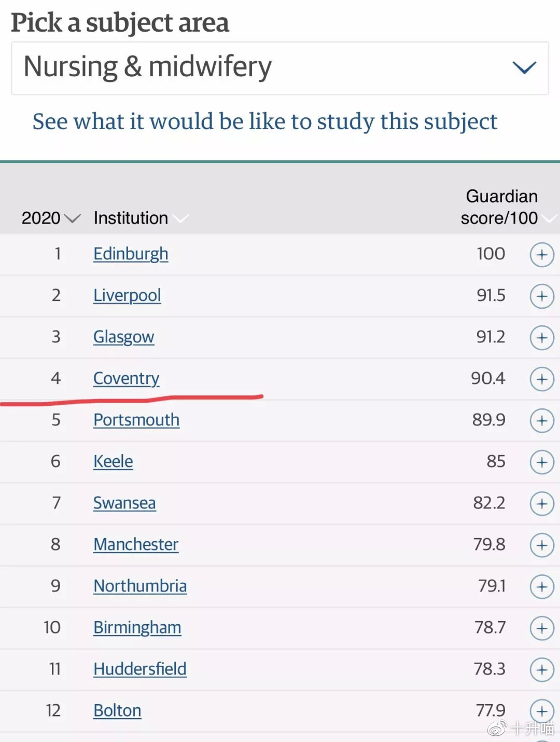Follow the Huddersfield link
The image size is (560, 742).
(x=140, y=669)
